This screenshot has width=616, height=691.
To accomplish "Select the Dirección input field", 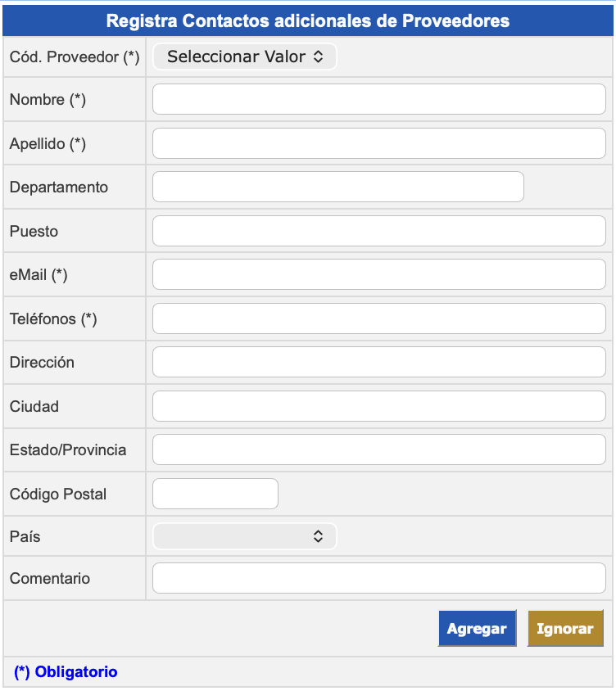I will [378, 362].
